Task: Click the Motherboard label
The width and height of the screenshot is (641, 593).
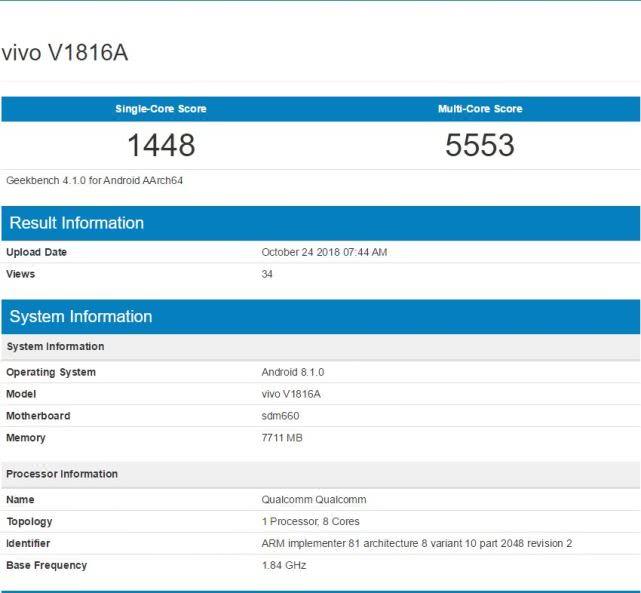Action: (38, 416)
